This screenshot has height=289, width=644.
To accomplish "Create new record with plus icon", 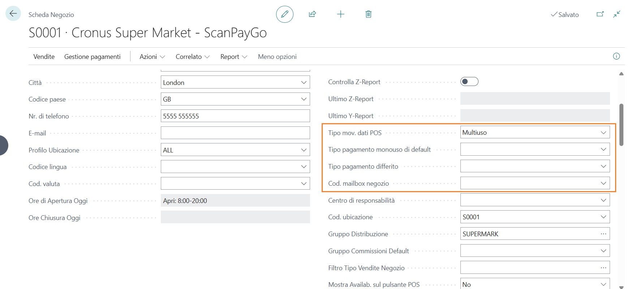I will 340,14.
